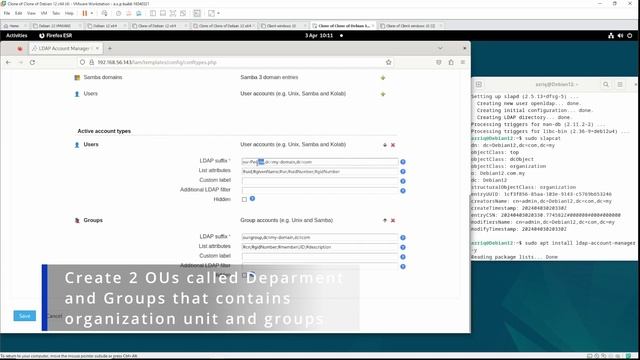Open help for Users List attributes

tap(403, 172)
